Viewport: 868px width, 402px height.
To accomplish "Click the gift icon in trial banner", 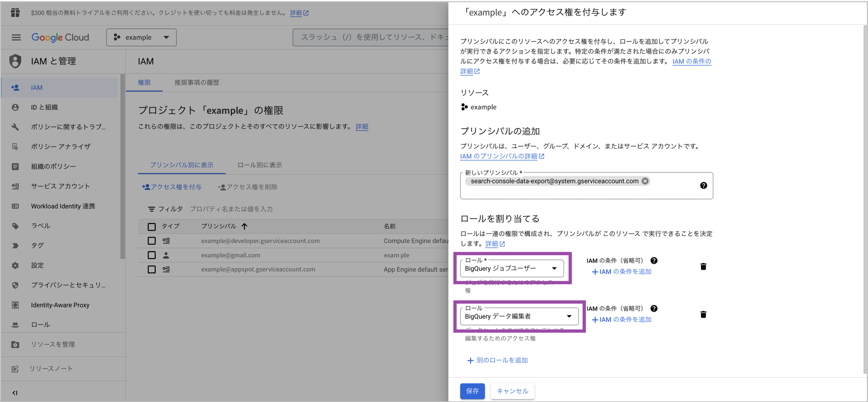I will 15,13.
